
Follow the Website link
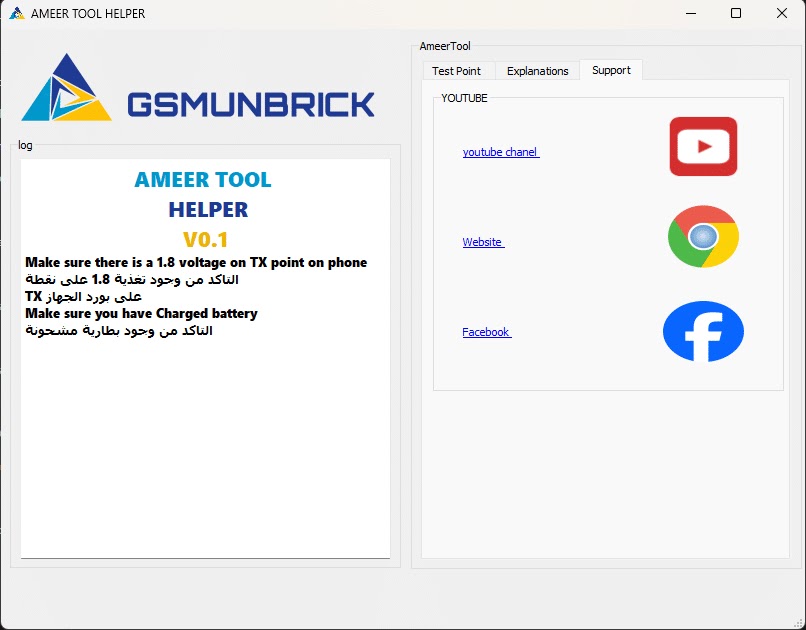[x=483, y=242]
